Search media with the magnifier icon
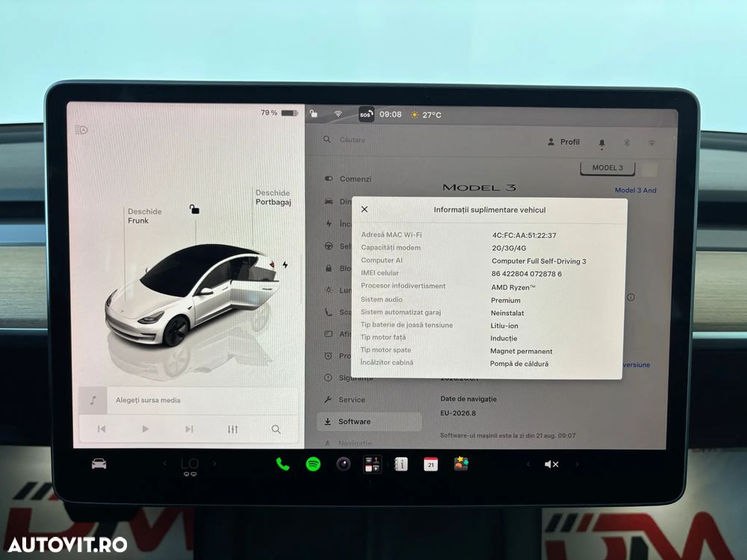 [276, 429]
